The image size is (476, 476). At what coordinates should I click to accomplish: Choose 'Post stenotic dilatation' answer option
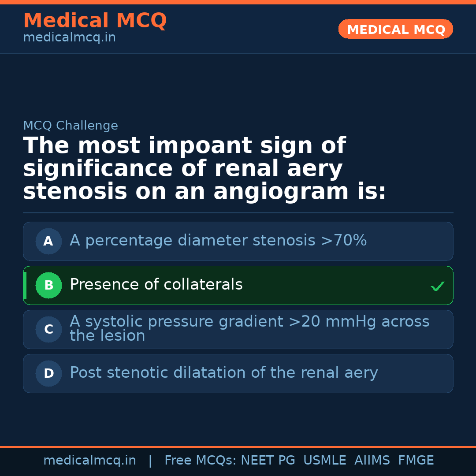[223, 373]
